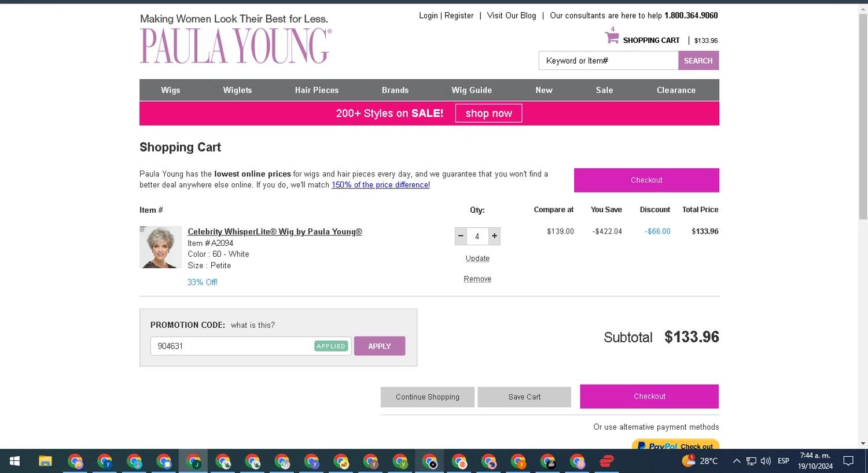868x473 pixels.
Task: Open the Sale menu item
Action: tap(604, 90)
